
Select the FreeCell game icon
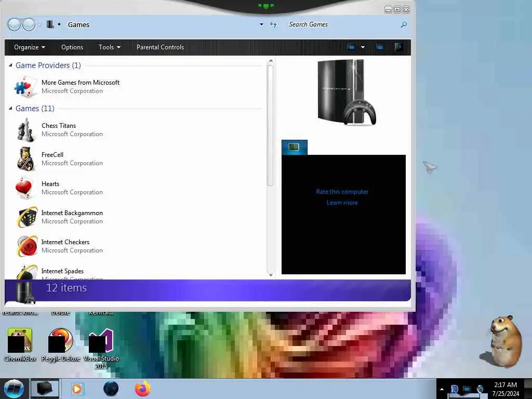(26, 159)
